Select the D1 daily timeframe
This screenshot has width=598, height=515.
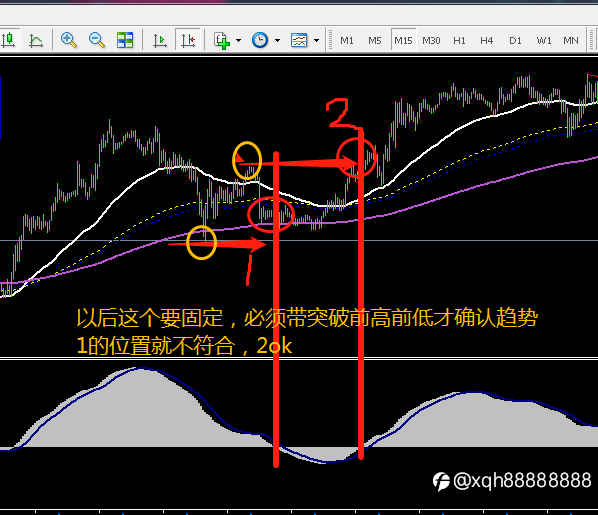point(515,40)
